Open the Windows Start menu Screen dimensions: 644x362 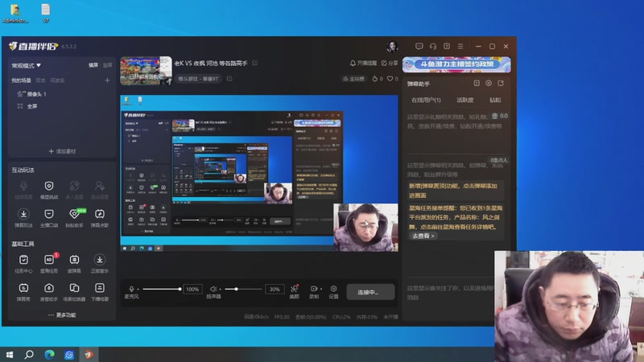pyautogui.click(x=10, y=354)
